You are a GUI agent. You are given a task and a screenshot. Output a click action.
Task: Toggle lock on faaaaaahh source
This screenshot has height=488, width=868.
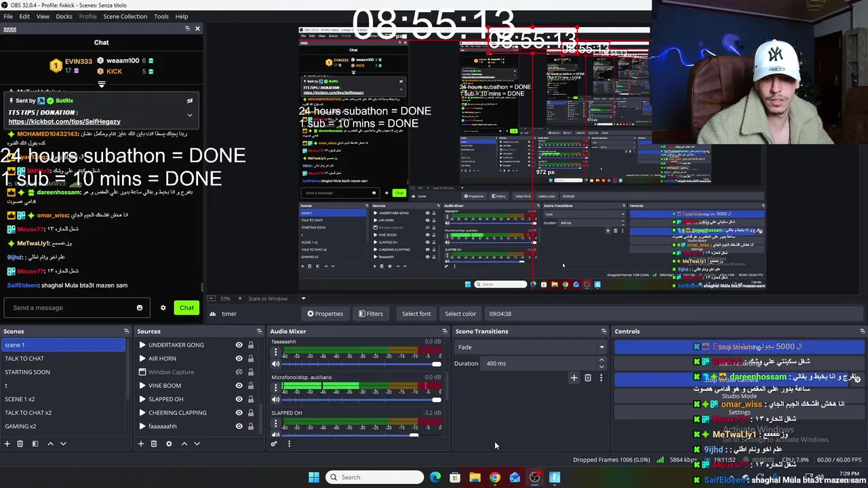(x=250, y=426)
